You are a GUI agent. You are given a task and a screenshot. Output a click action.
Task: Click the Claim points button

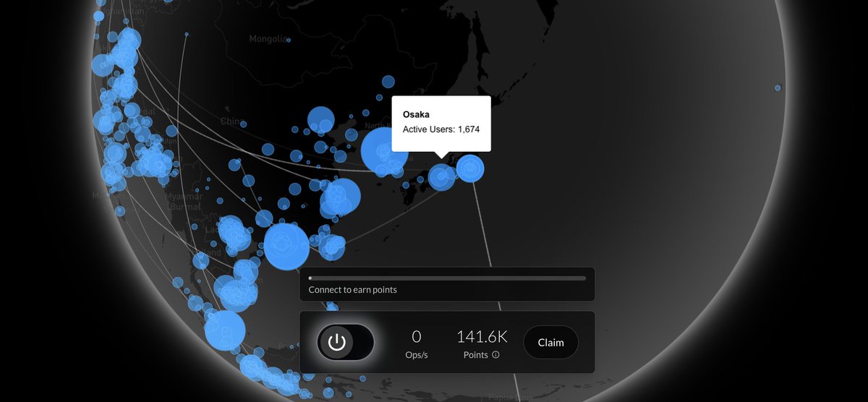(x=550, y=343)
